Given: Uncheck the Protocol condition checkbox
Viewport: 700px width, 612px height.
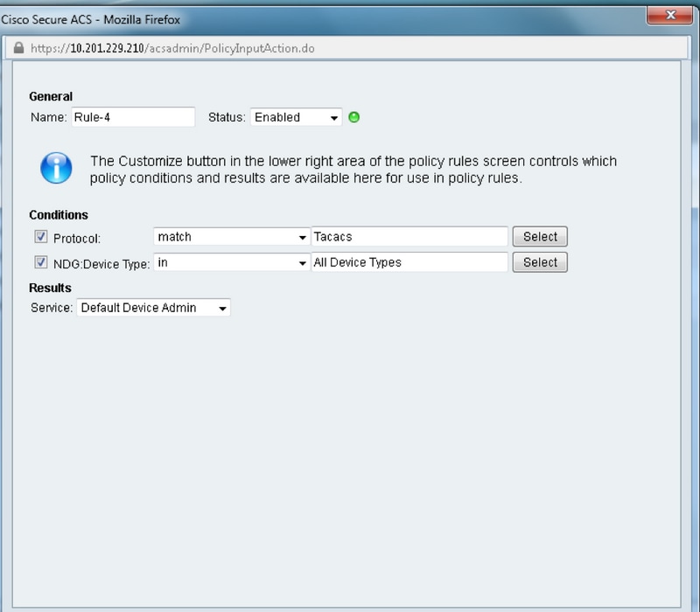Looking at the screenshot, I should point(41,236).
